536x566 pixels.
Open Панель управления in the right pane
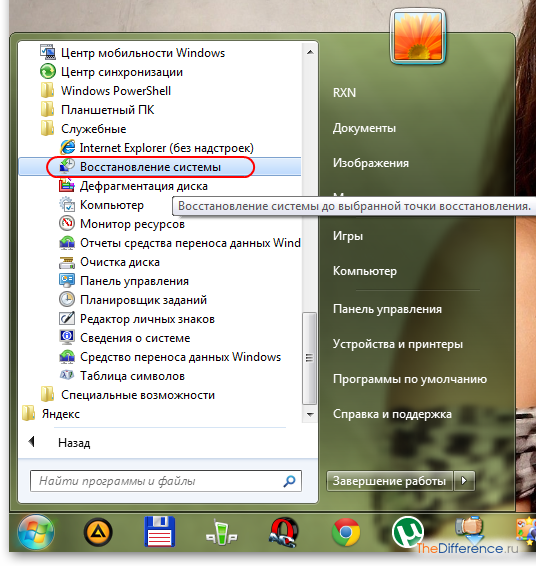pos(387,309)
